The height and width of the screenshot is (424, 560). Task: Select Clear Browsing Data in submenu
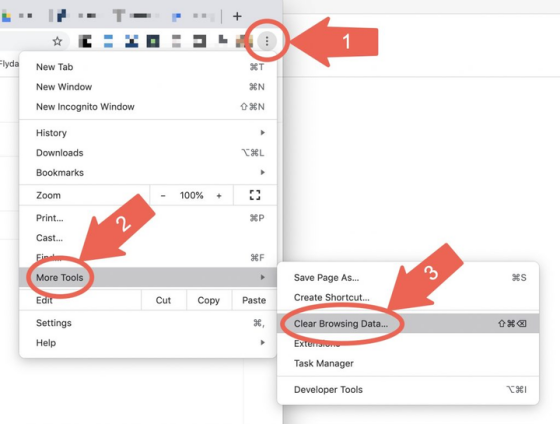[408, 324]
